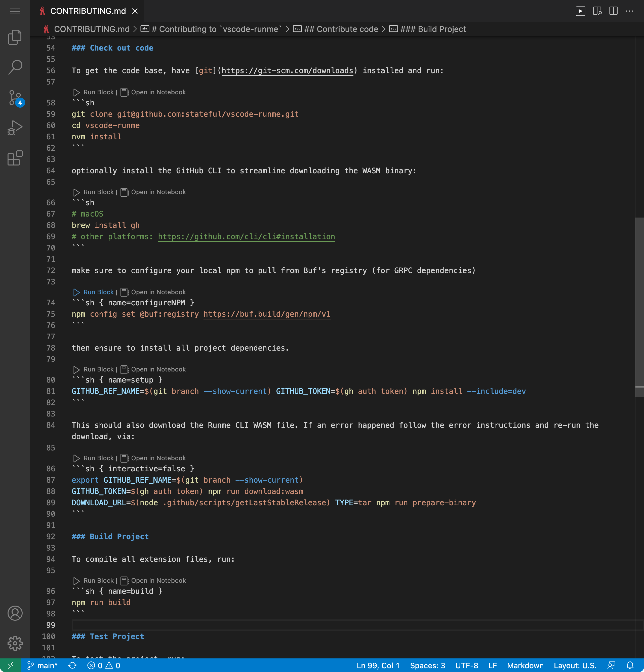Click the 'npm run build' line

(x=101, y=602)
